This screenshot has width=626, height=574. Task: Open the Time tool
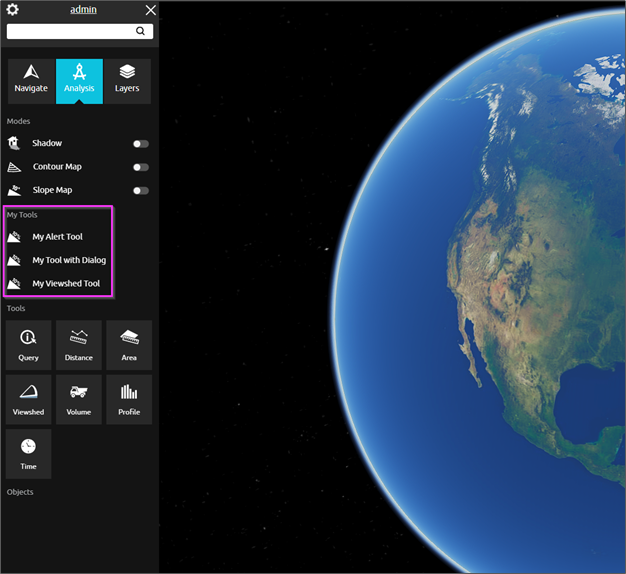tap(28, 454)
